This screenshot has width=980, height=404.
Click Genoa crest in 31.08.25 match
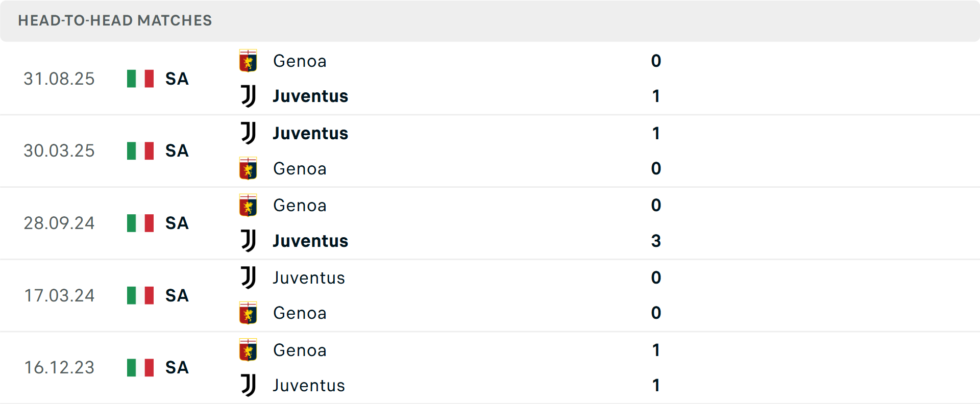click(248, 61)
